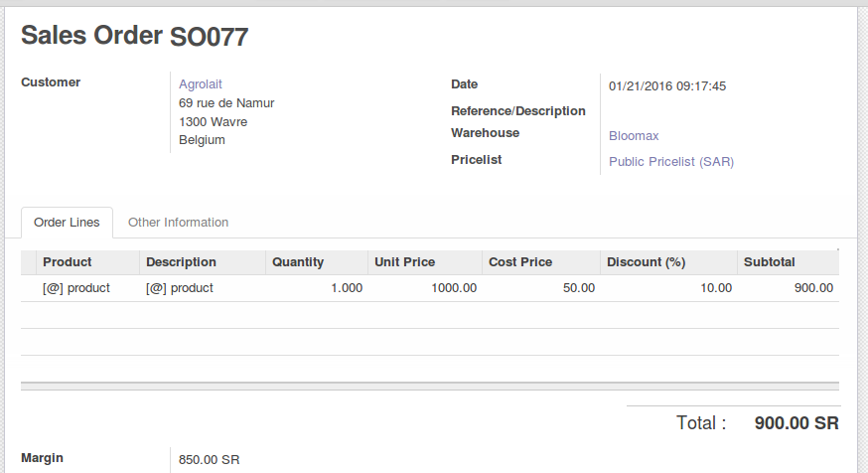Sort by the Cost Price column header
868x473 pixels.
541,262
